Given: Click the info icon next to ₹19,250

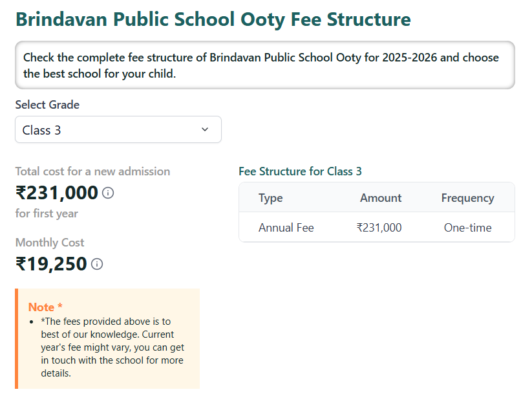Looking at the screenshot, I should [96, 264].
